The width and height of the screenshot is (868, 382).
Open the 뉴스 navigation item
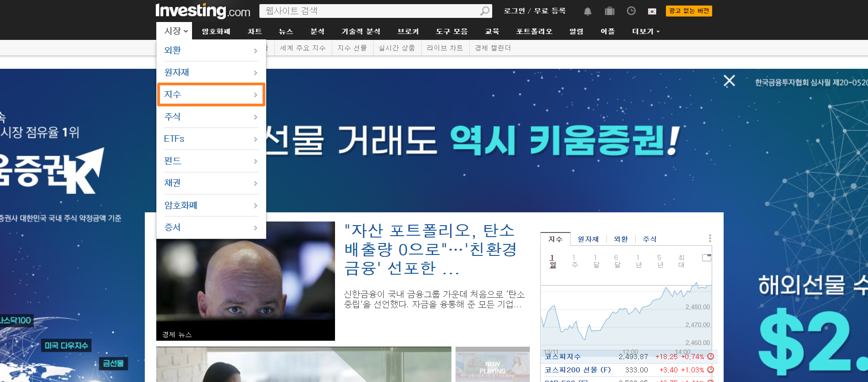(286, 31)
